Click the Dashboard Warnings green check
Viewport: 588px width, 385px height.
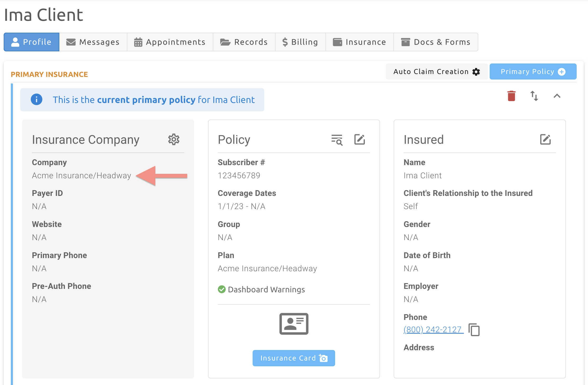point(222,289)
